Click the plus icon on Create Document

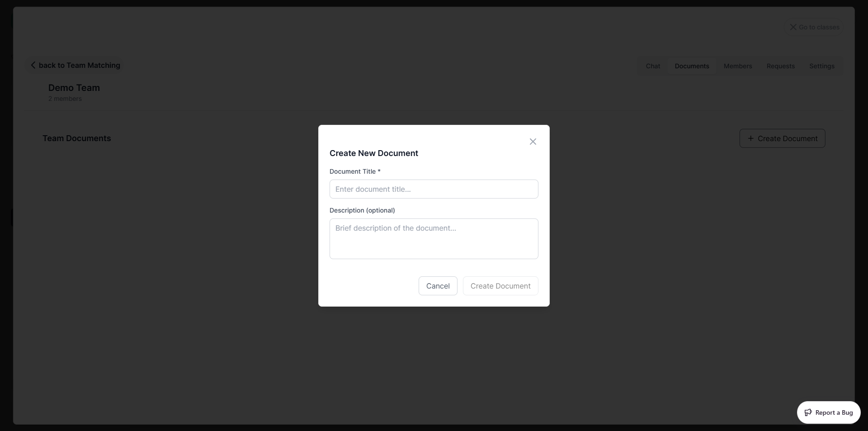[x=750, y=138]
